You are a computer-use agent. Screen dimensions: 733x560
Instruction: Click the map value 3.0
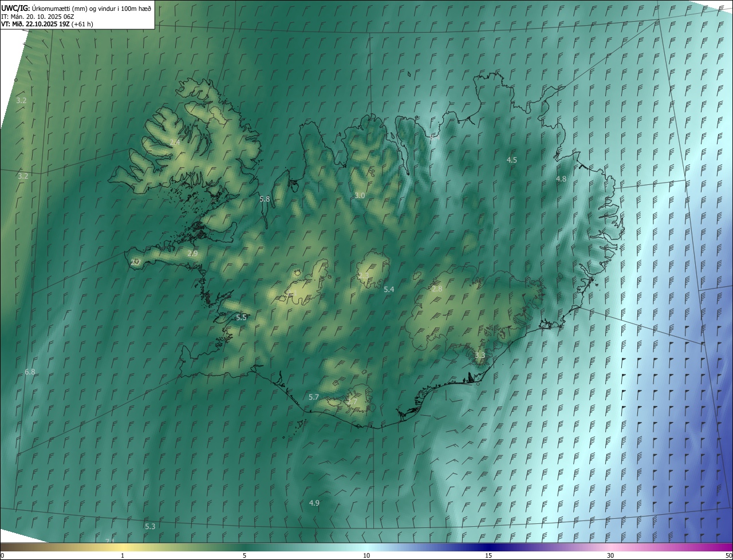360,195
